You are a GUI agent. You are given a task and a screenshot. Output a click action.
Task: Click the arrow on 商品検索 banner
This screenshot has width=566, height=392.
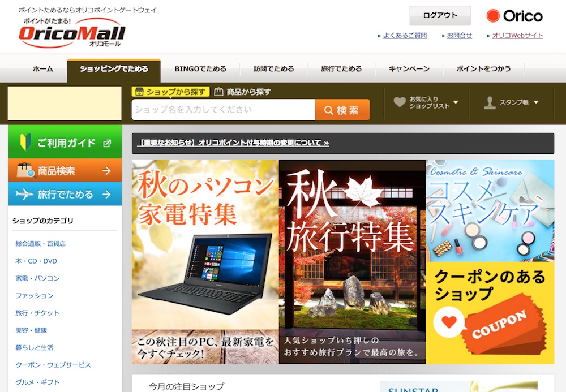click(106, 170)
